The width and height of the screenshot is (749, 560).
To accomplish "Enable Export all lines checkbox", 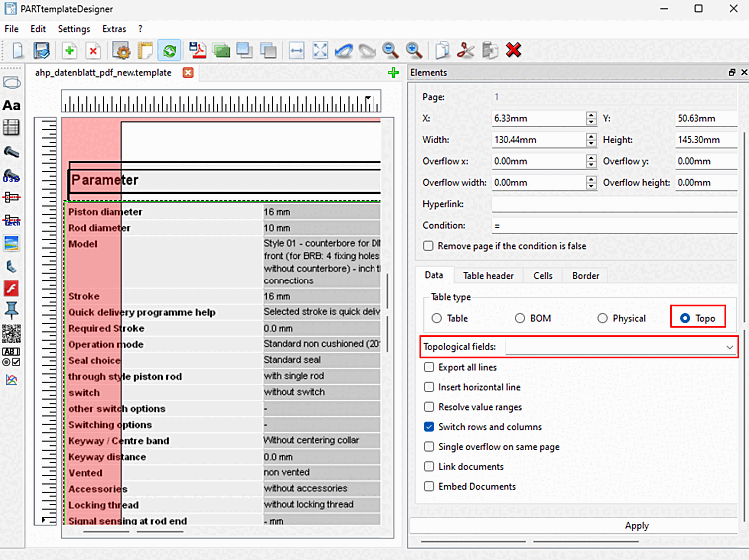I will pyautogui.click(x=429, y=367).
